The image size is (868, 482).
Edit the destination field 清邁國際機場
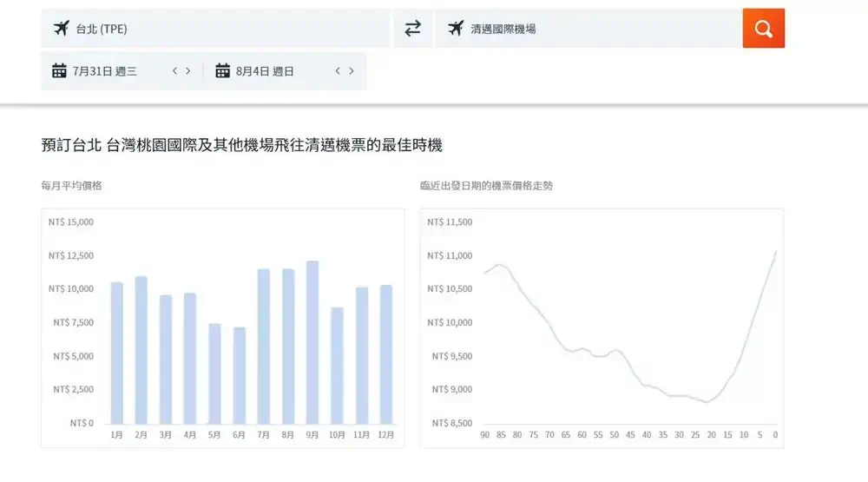(589, 29)
